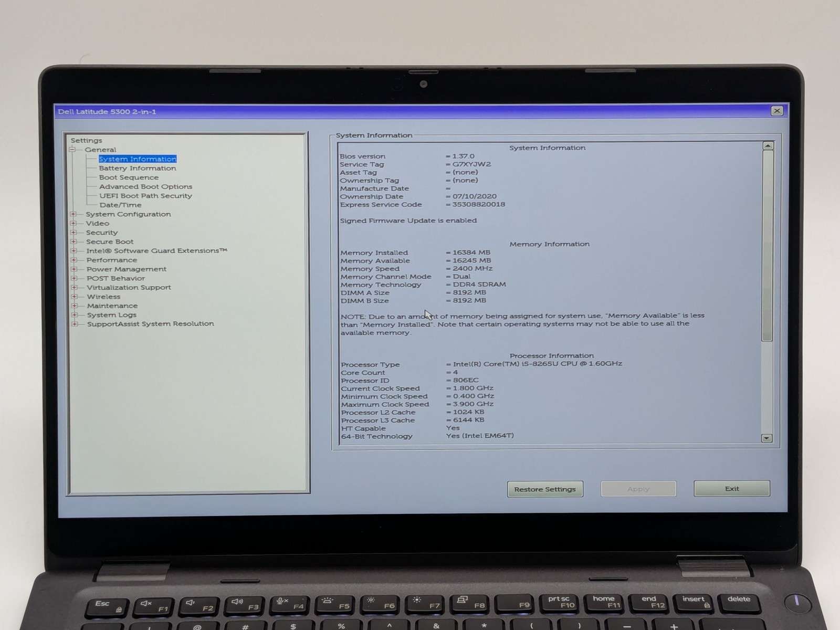Viewport: 840px width, 630px height.
Task: Select the Video category label
Action: tap(97, 223)
